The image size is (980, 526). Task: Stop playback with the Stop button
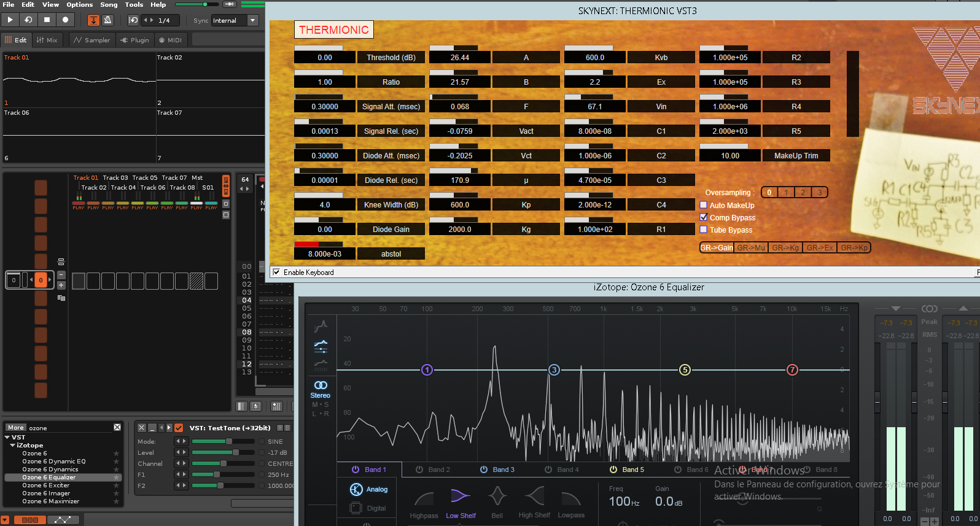(x=47, y=20)
